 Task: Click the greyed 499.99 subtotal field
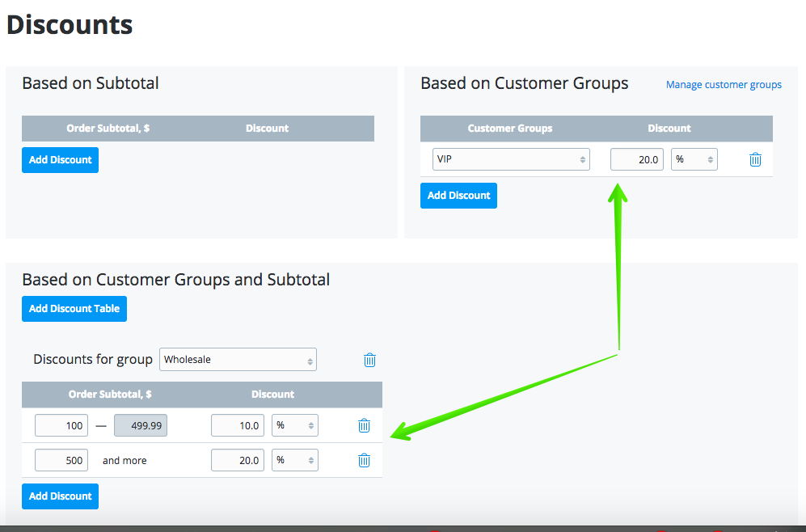(141, 425)
